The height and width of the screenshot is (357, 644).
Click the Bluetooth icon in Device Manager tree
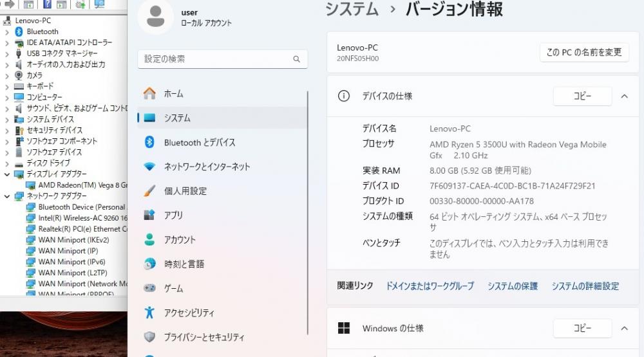point(19,32)
